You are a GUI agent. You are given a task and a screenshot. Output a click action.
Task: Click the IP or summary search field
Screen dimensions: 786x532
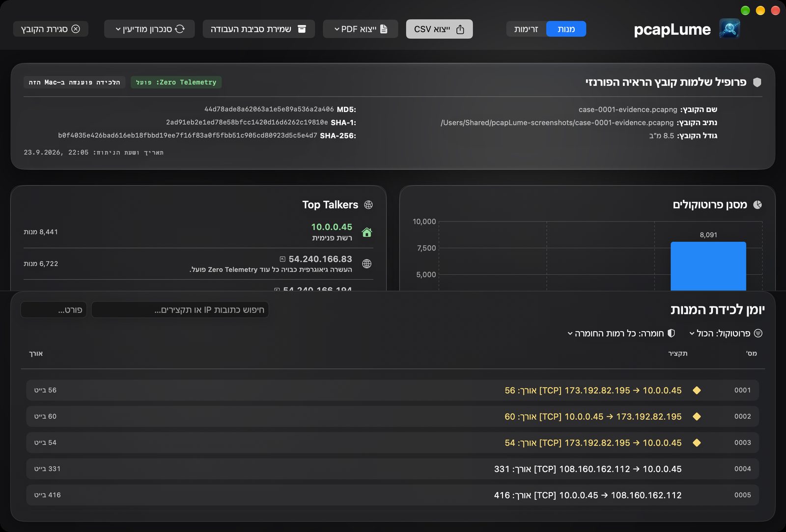pos(180,309)
